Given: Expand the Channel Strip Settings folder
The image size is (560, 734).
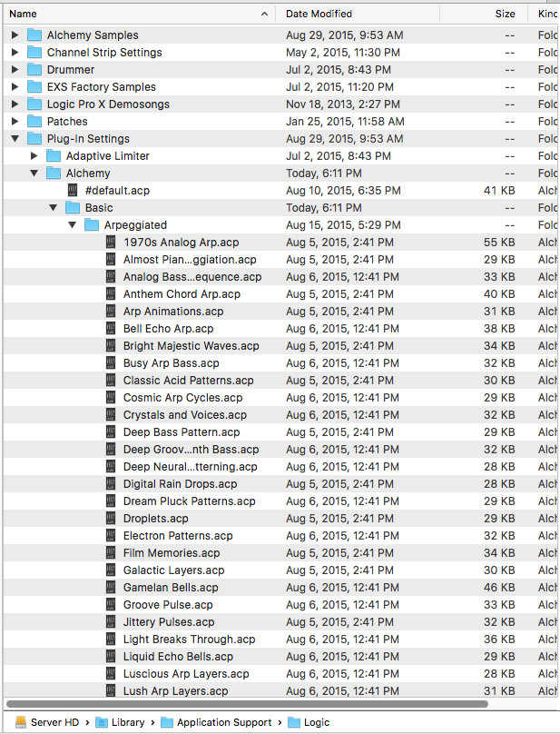Looking at the screenshot, I should coord(15,53).
